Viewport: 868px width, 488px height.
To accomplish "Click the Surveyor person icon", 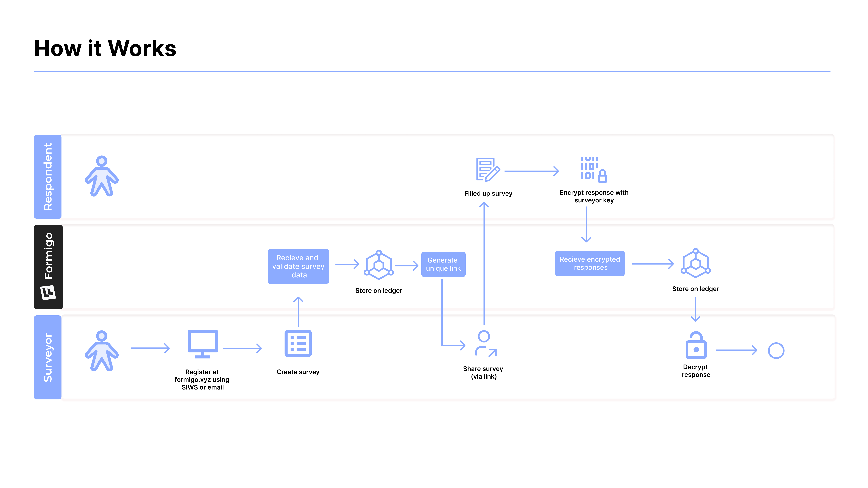I will (x=101, y=351).
